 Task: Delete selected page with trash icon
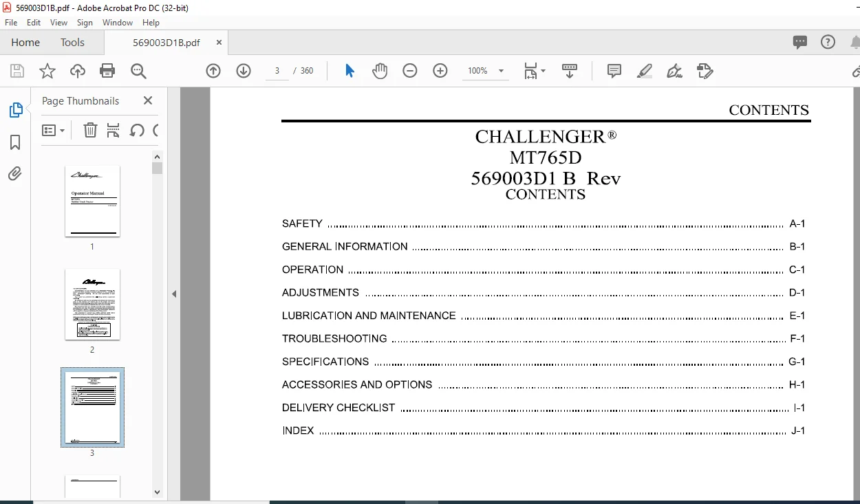(x=90, y=130)
